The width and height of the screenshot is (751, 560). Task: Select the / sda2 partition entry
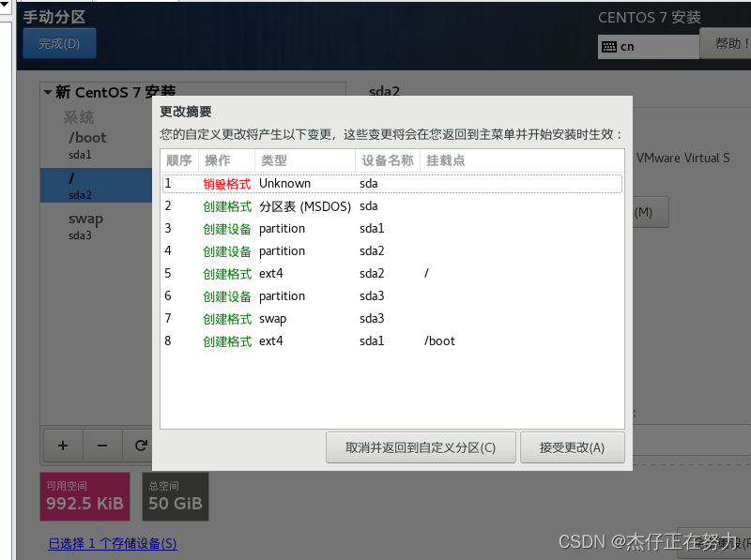click(97, 185)
